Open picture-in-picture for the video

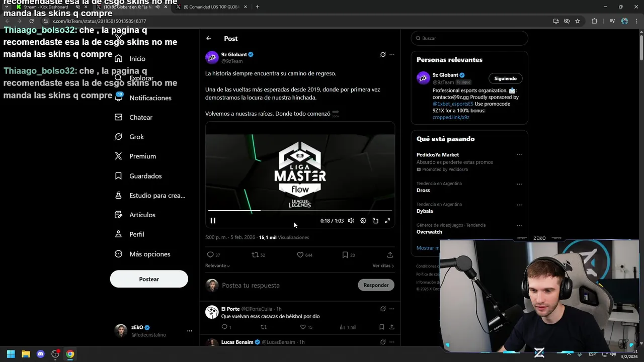click(375, 221)
